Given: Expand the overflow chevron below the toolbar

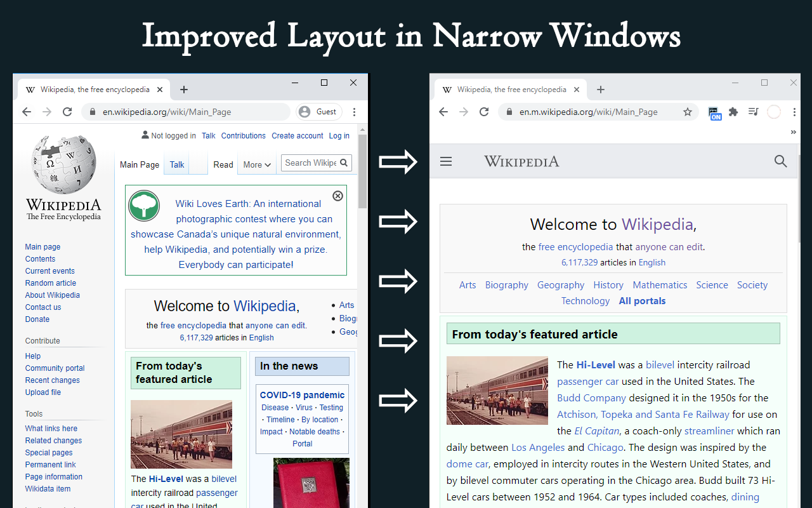Looking at the screenshot, I should 793,133.
